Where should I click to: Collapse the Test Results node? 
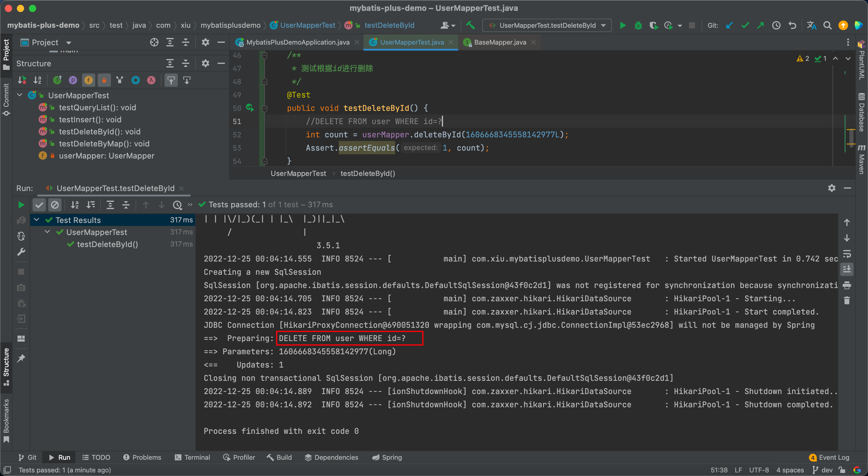click(37, 220)
